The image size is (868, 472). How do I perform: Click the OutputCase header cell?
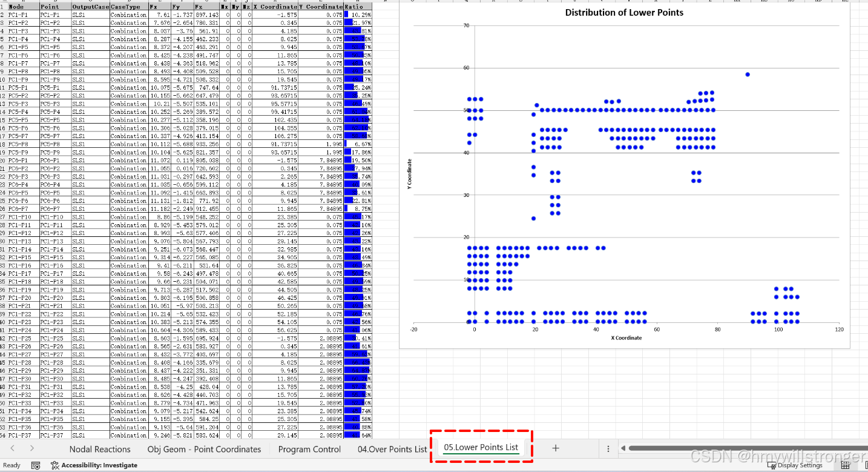(x=90, y=7)
